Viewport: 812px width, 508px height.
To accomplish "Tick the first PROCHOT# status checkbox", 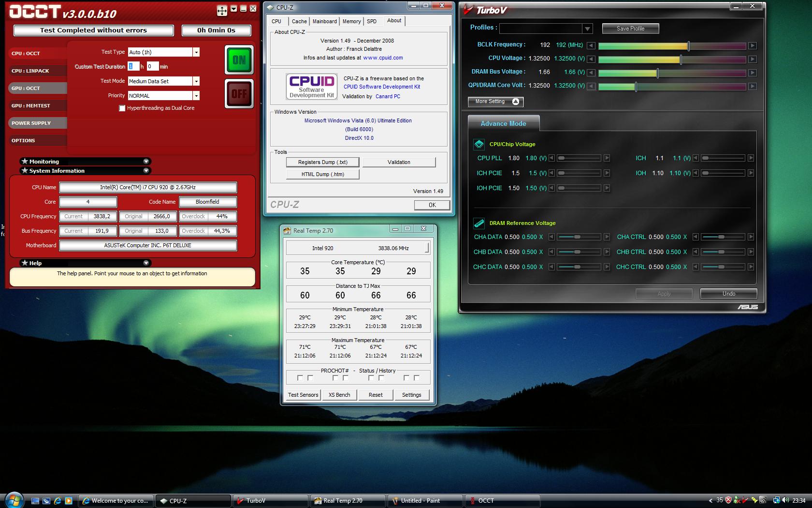I will point(300,378).
